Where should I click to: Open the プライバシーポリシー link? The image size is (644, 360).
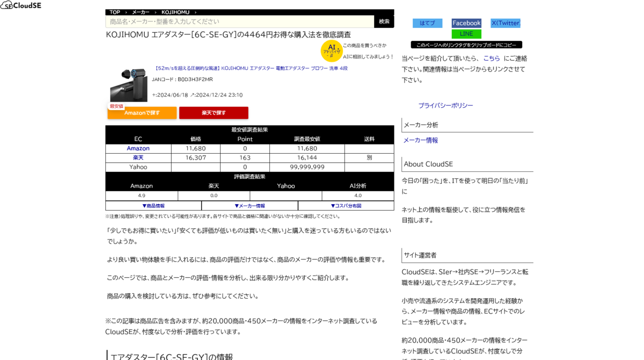445,106
